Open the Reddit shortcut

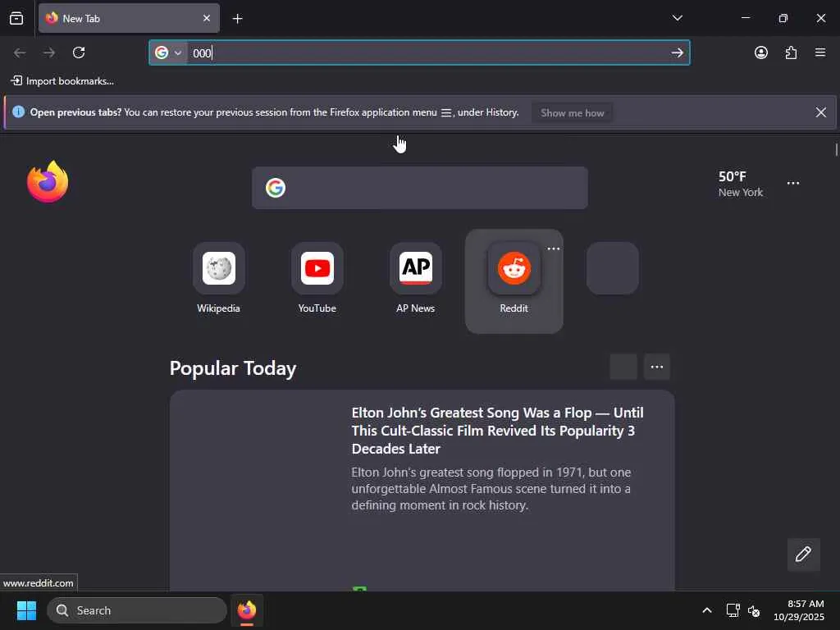(x=514, y=281)
